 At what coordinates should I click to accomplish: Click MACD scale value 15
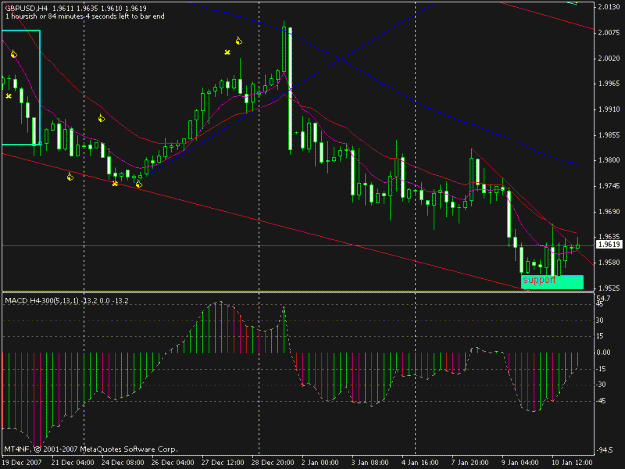pos(600,336)
